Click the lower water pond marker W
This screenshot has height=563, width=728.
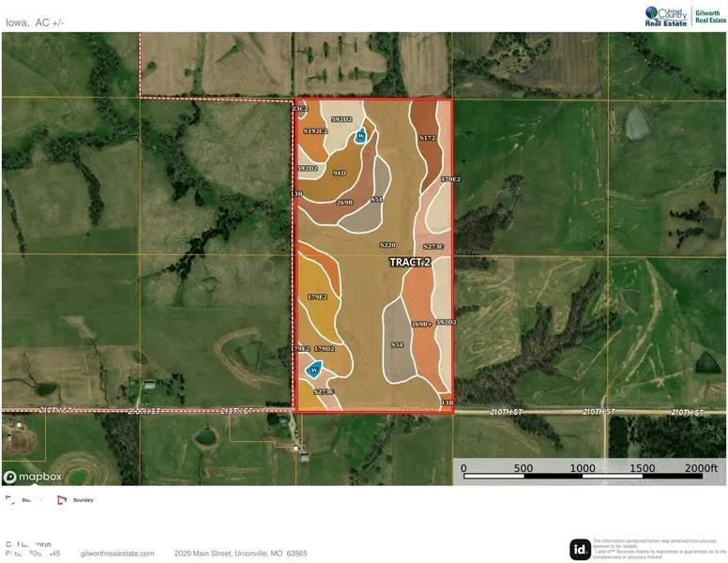314,370
